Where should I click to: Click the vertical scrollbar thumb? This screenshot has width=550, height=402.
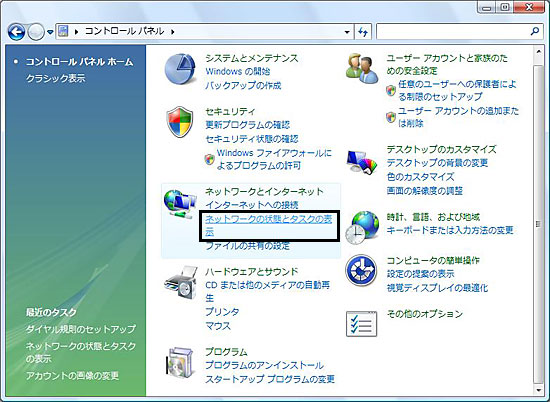tap(538, 223)
